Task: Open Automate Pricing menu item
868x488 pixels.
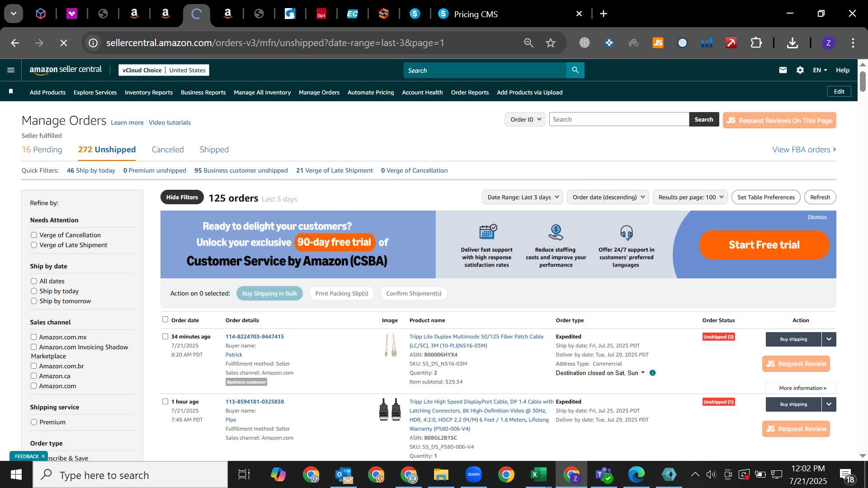Action: pos(371,92)
